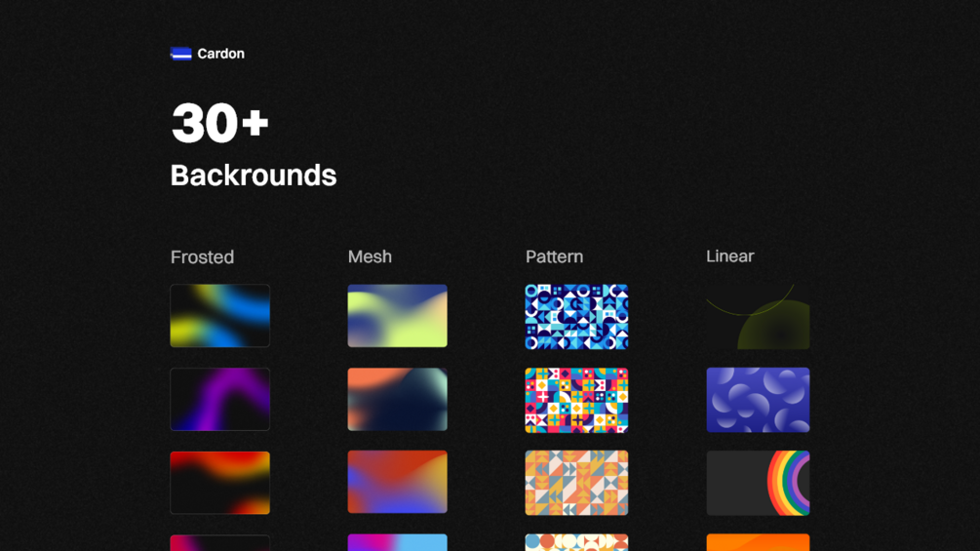
Task: Open the dark olive circle Linear background
Action: coord(758,317)
